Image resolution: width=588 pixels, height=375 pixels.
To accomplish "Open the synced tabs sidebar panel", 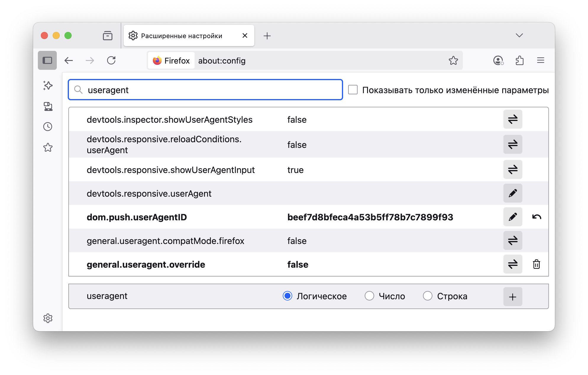I will [47, 106].
